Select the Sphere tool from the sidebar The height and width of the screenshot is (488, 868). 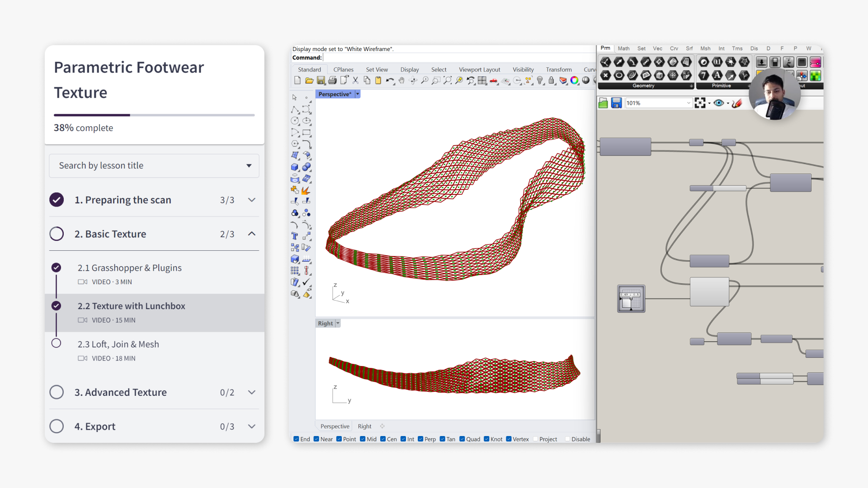(x=307, y=167)
